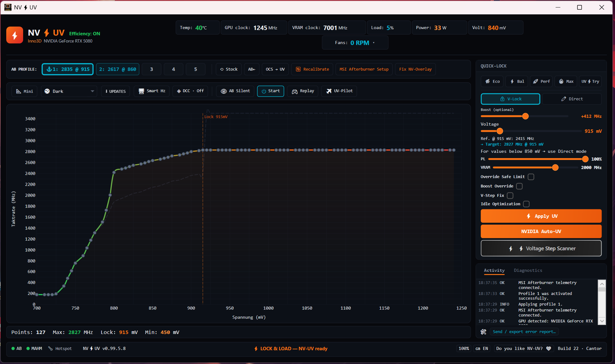Select the Eco leaf quick-lock preset
This screenshot has height=364, width=615.
[x=492, y=81]
